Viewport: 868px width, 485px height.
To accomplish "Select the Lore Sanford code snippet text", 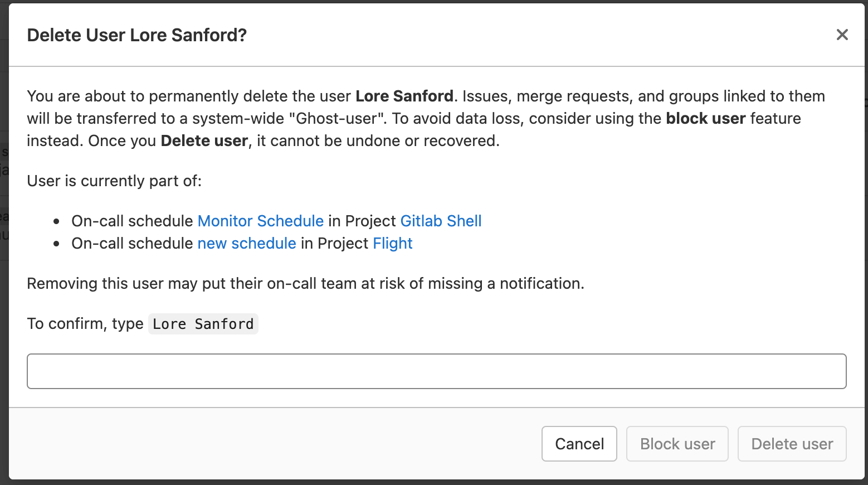I will click(203, 323).
